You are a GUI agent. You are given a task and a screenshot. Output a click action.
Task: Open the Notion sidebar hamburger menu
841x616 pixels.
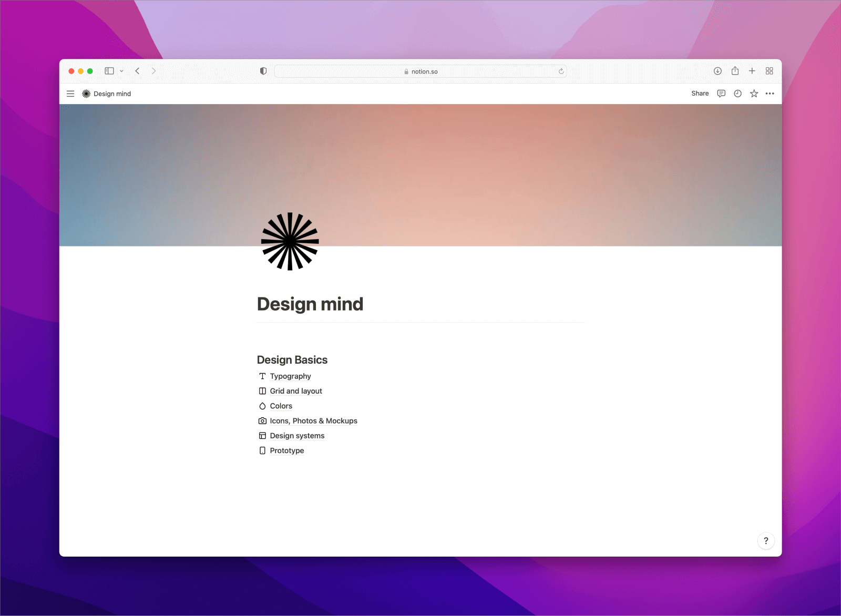pyautogui.click(x=70, y=94)
